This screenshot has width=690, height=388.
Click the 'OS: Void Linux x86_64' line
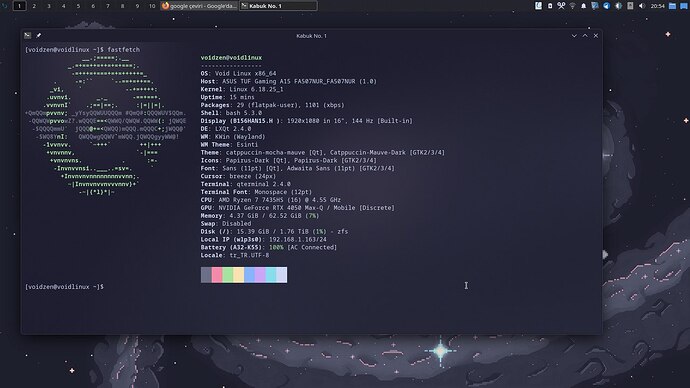point(239,73)
